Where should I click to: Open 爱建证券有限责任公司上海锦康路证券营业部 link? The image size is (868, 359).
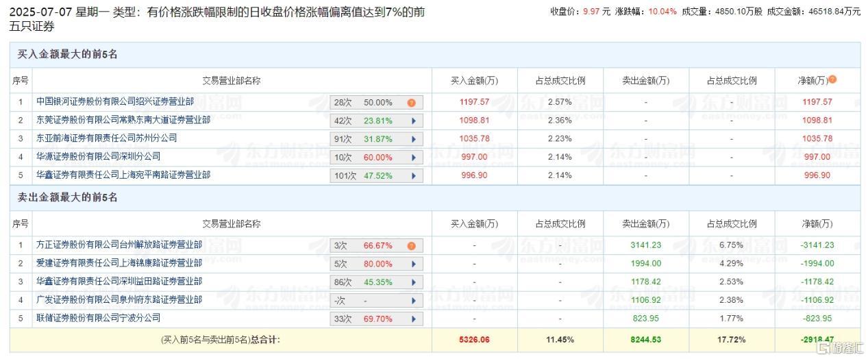coord(119,263)
